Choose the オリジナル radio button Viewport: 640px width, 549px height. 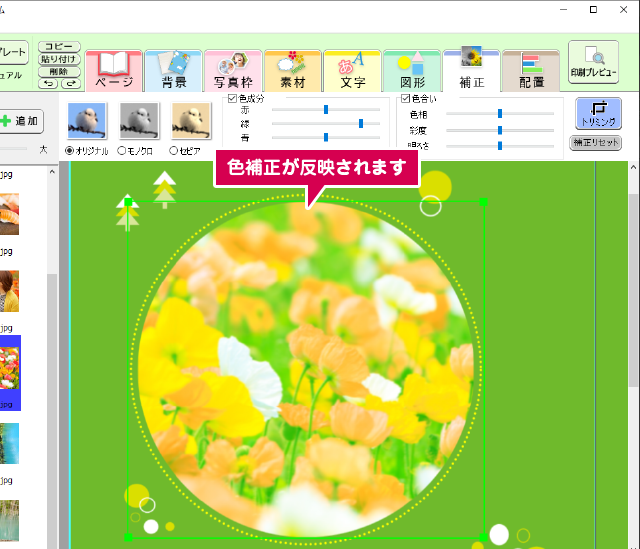coord(70,151)
